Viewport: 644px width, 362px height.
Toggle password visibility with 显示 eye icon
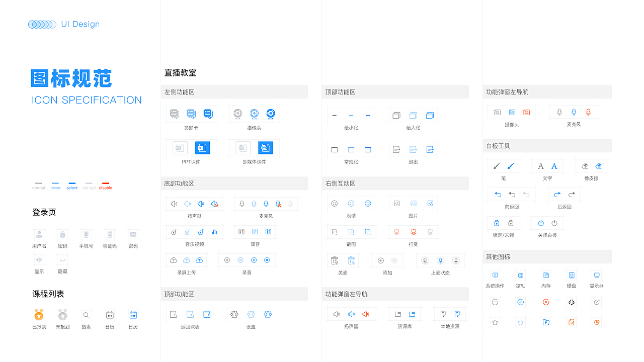pos(39,260)
